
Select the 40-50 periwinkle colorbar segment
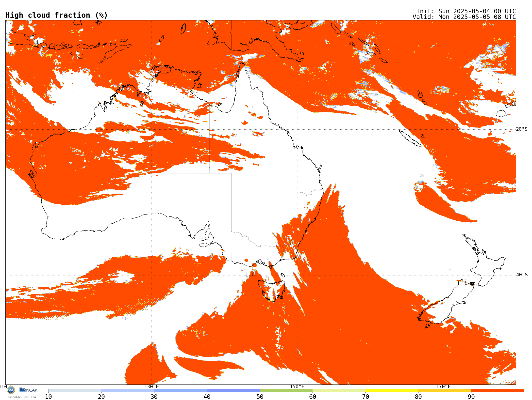pyautogui.click(x=233, y=391)
